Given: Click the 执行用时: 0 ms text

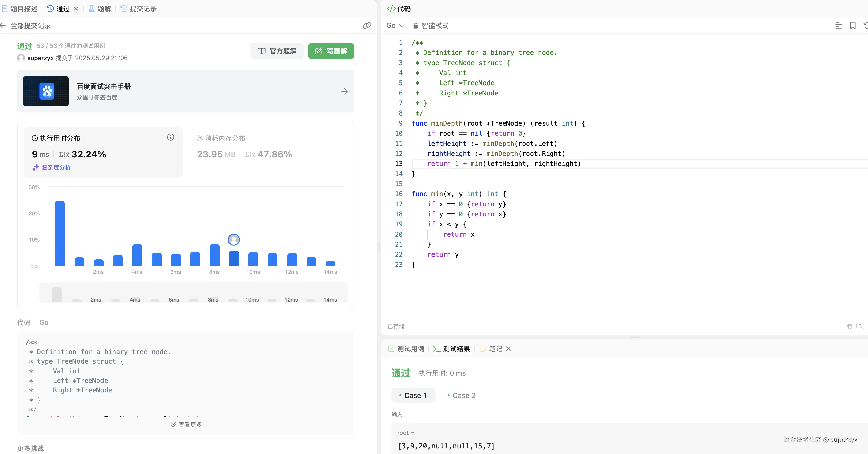Looking at the screenshot, I should pyautogui.click(x=442, y=373).
